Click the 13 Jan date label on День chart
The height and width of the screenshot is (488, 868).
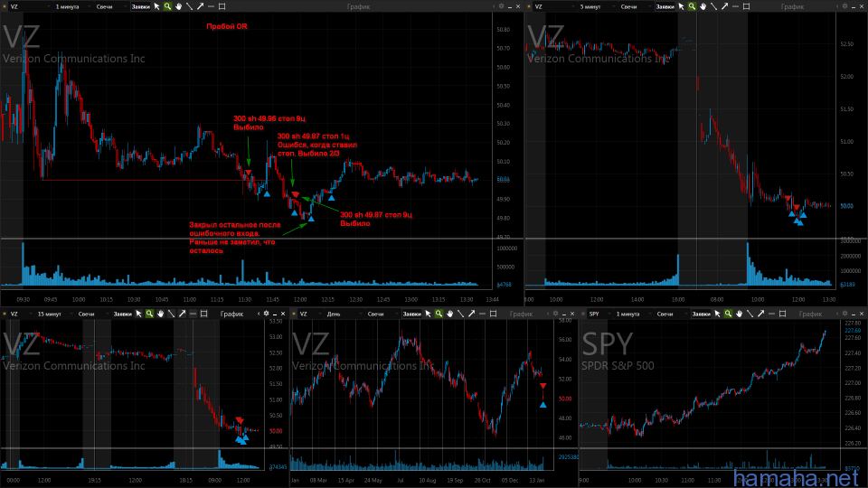[536, 480]
